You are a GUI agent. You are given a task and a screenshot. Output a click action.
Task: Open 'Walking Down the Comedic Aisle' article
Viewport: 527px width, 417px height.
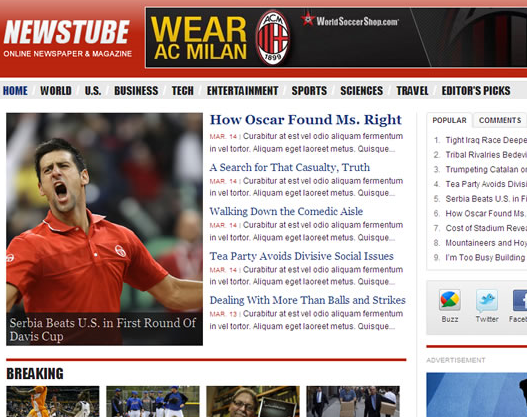[286, 211]
